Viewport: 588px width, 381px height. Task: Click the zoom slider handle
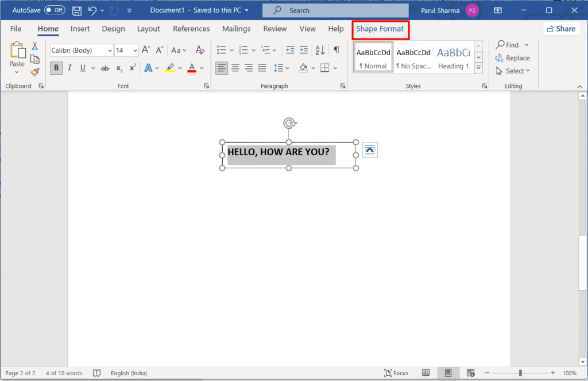(520, 373)
